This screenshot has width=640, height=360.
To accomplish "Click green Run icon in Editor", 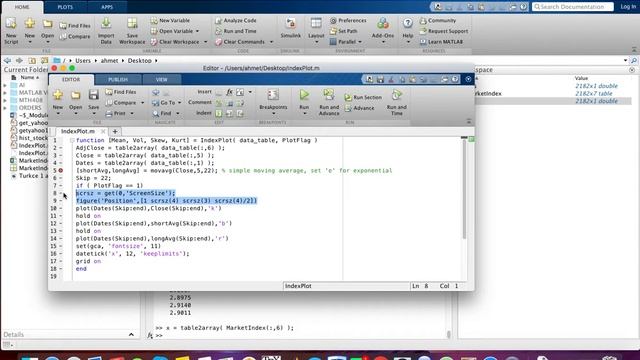I will tap(304, 95).
